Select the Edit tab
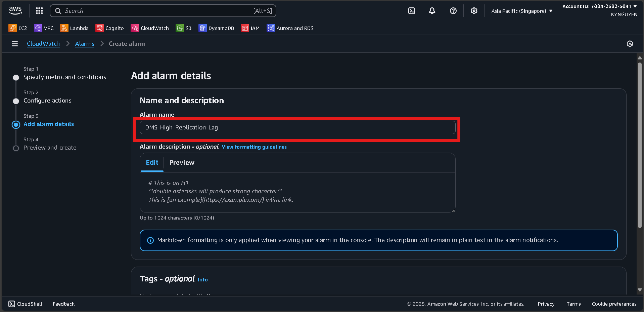 (152, 162)
